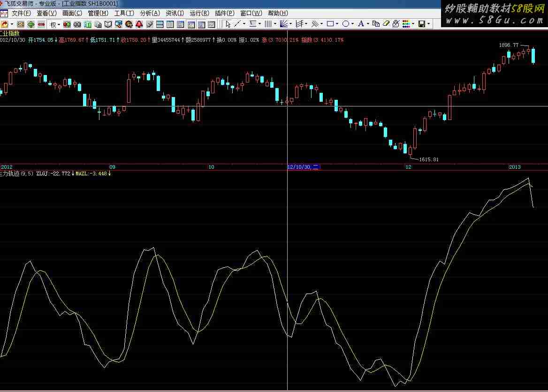Click the open book toolbar icon
Viewport: 548px width, 392px height.
(108, 24)
